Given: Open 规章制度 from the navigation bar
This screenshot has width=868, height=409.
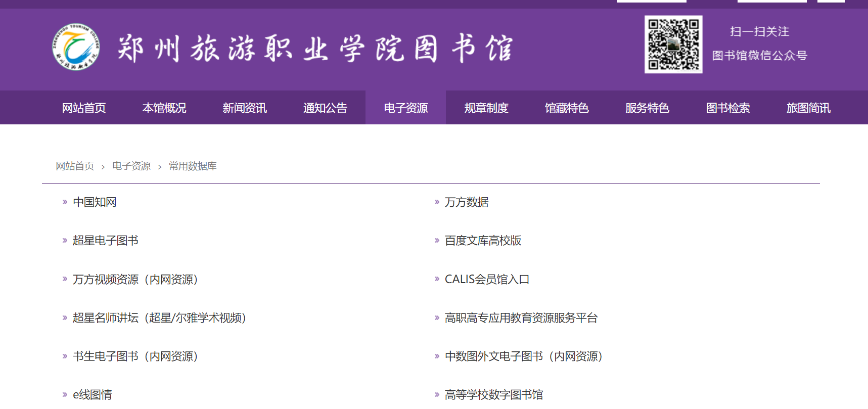Looking at the screenshot, I should coord(486,108).
